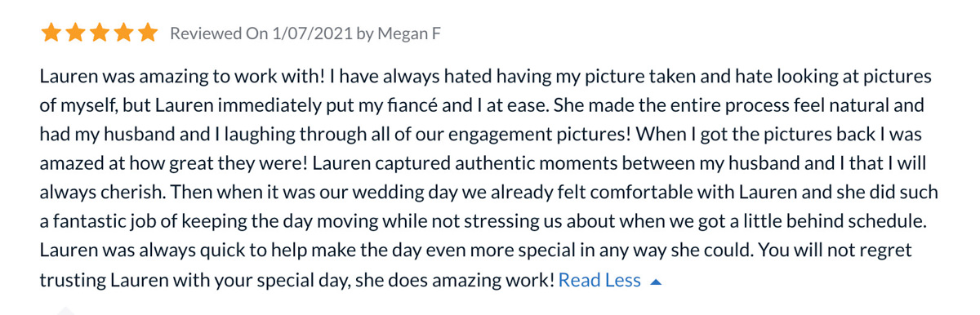Click the third orange rating star

tap(99, 33)
